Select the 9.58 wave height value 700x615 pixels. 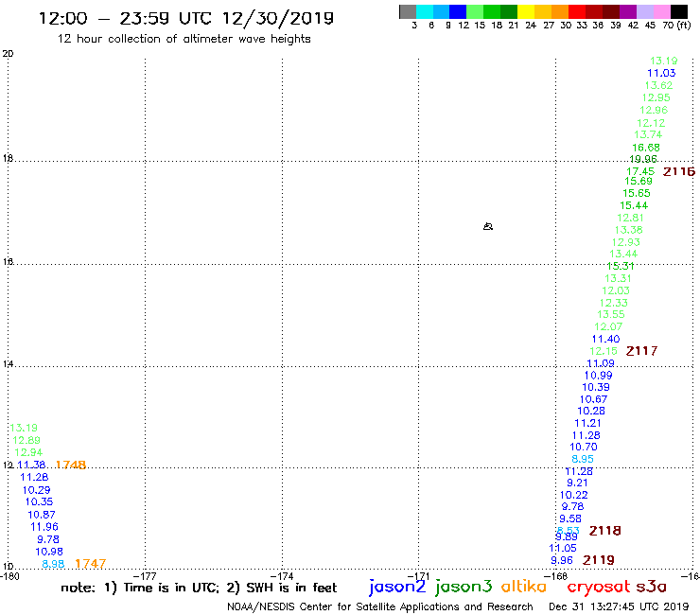tap(570, 519)
